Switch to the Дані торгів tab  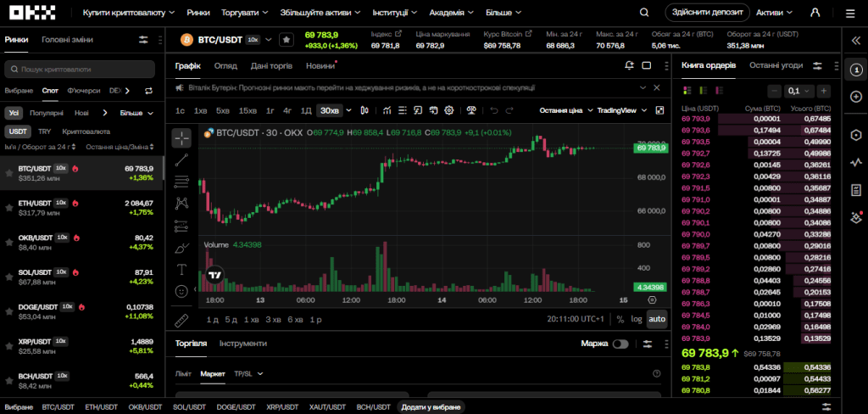click(271, 66)
